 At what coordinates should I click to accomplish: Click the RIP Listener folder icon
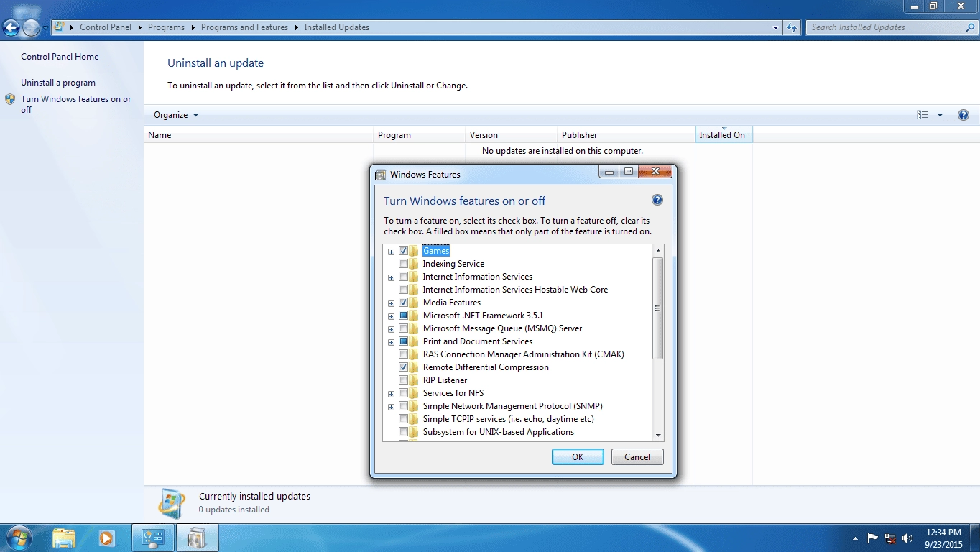point(414,380)
